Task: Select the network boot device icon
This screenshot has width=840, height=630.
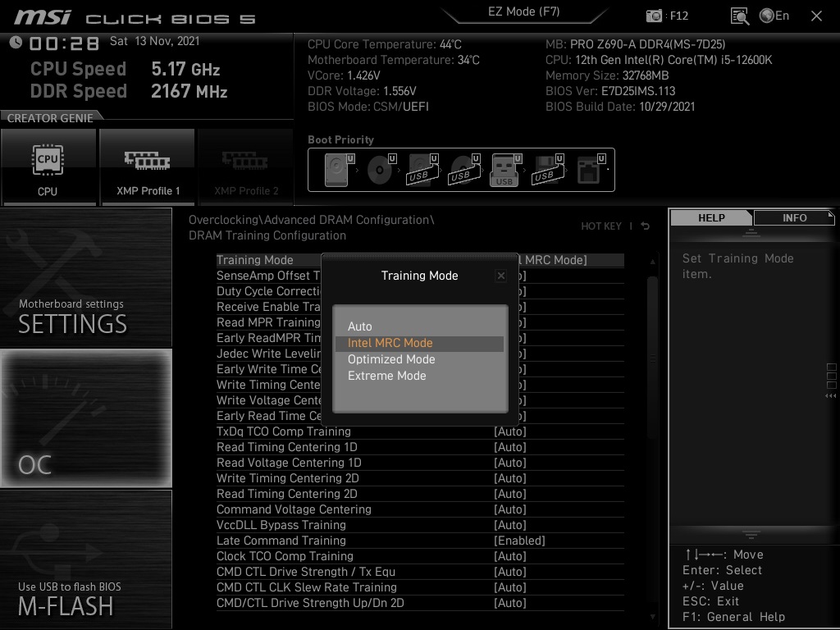Action: (x=591, y=170)
